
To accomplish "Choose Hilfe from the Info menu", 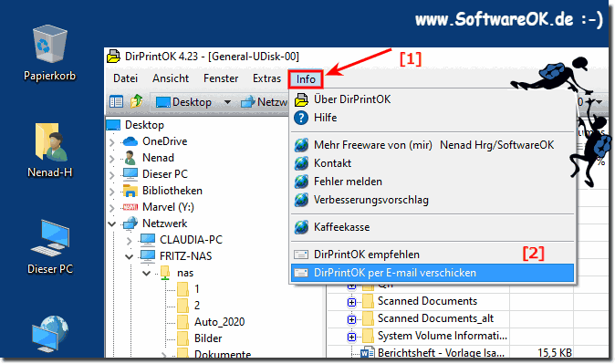I will pos(433,118).
